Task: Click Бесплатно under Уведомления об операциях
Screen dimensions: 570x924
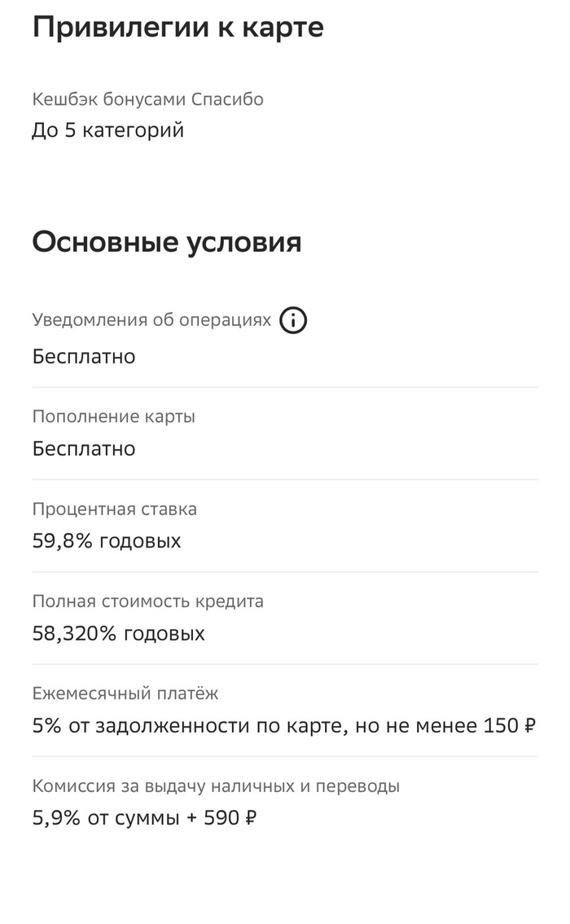Action: point(84,357)
